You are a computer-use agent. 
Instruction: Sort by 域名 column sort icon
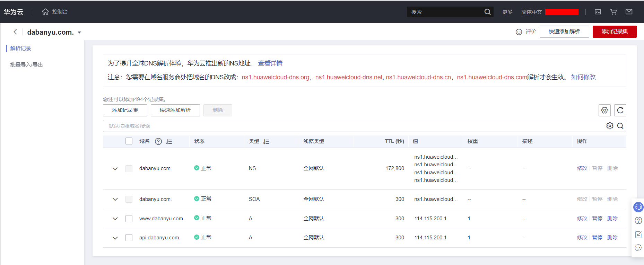pos(169,141)
